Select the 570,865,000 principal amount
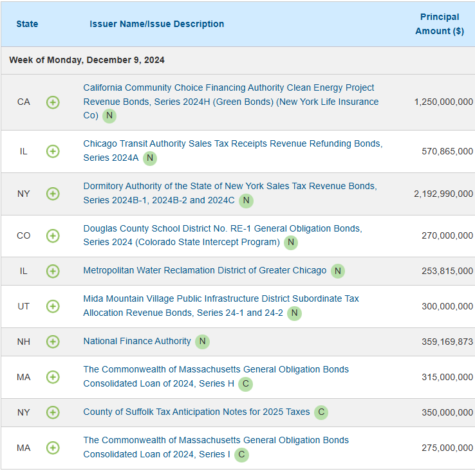This screenshot has height=476, width=475. (447, 151)
